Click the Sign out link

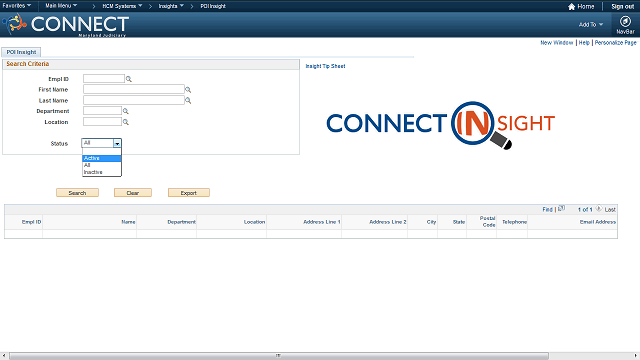click(x=622, y=7)
